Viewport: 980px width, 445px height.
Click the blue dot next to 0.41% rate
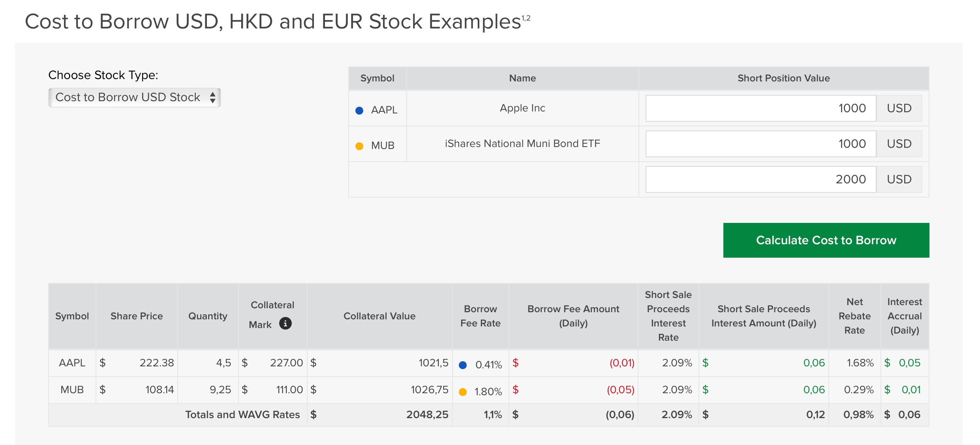tap(463, 365)
